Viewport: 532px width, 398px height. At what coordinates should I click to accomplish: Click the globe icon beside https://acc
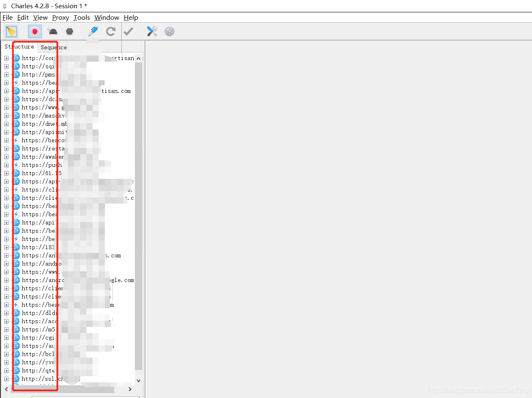16,321
